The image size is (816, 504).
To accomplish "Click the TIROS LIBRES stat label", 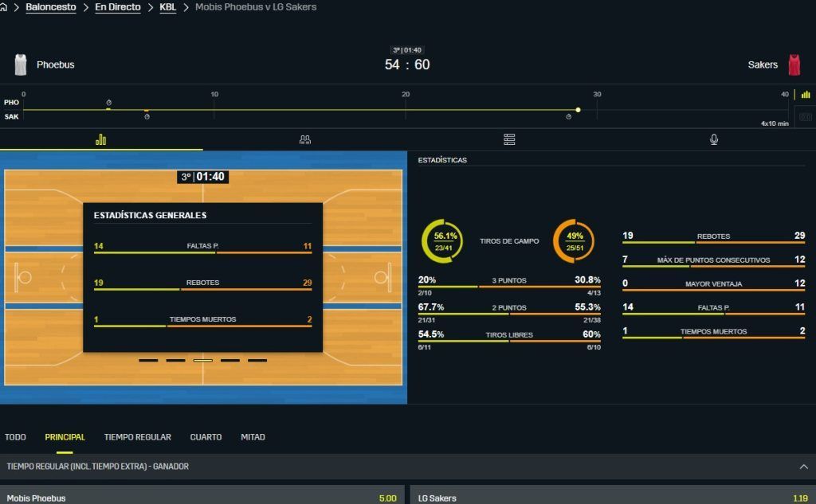I will pyautogui.click(x=509, y=335).
